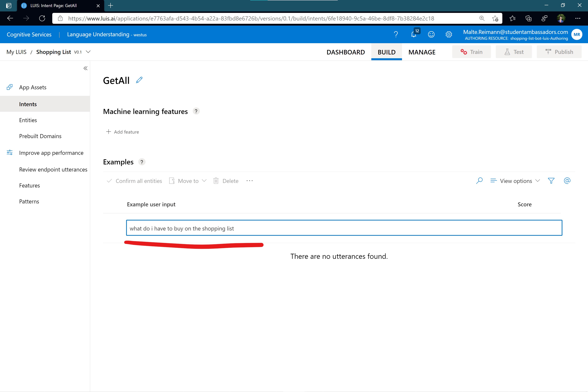Image resolution: width=588 pixels, height=392 pixels.
Task: Open the more options ellipsis in Examples toolbar
Action: point(250,181)
